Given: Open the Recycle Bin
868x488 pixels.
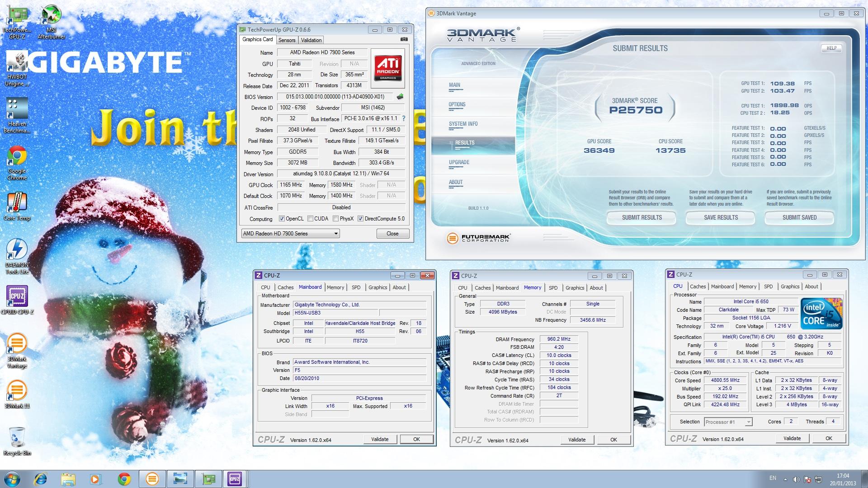Looking at the screenshot, I should tap(17, 441).
